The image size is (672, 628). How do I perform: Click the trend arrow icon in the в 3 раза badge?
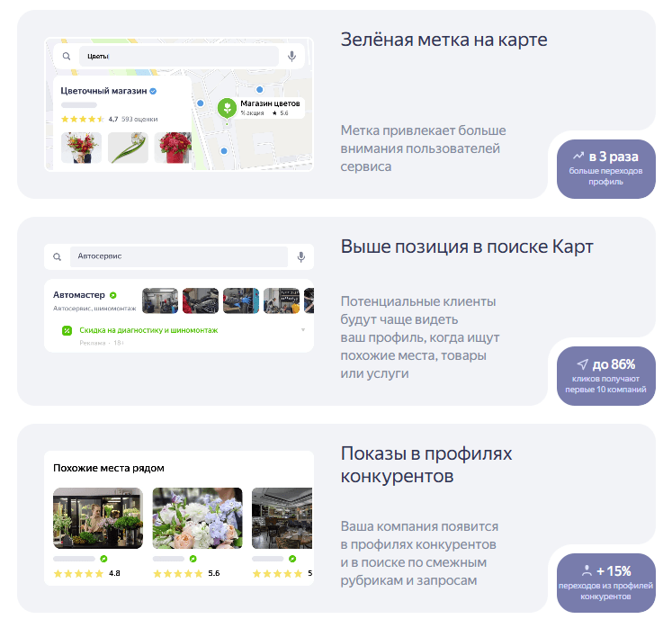pyautogui.click(x=578, y=156)
